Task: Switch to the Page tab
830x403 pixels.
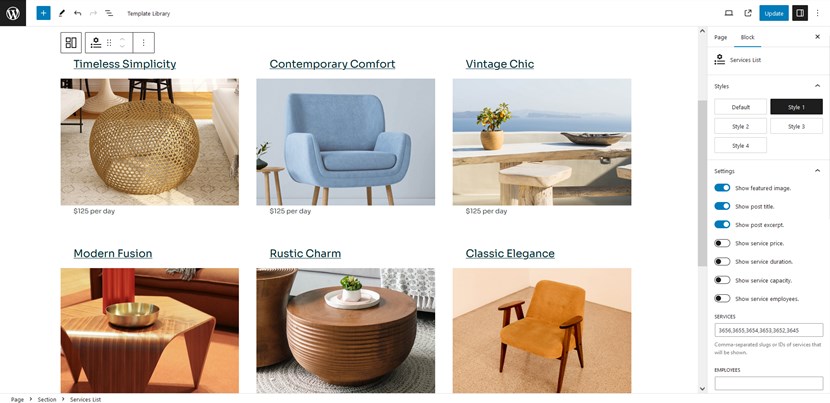Action: click(x=720, y=37)
